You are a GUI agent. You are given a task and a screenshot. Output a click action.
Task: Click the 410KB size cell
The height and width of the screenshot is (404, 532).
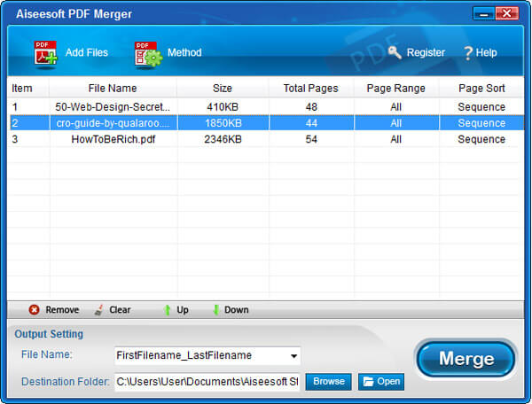(x=223, y=107)
